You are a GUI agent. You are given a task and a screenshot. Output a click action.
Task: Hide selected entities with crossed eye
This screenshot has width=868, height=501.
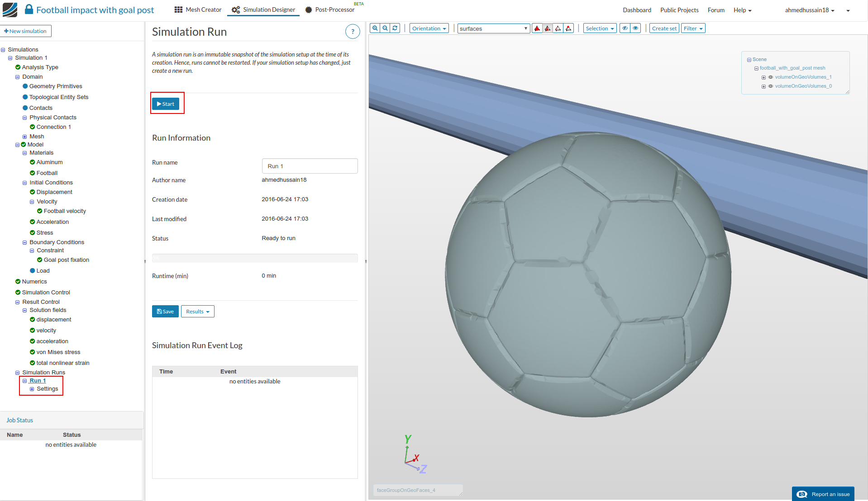625,28
